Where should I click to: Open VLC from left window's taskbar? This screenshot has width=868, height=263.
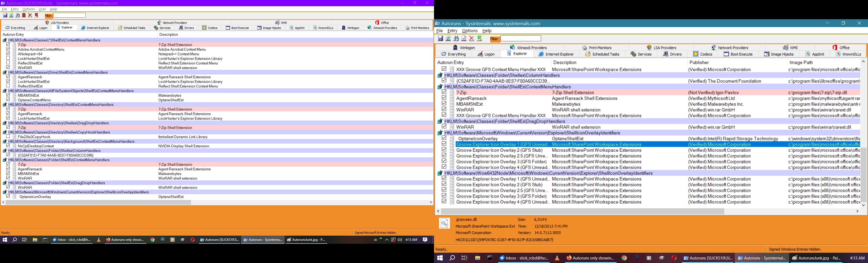[99, 240]
